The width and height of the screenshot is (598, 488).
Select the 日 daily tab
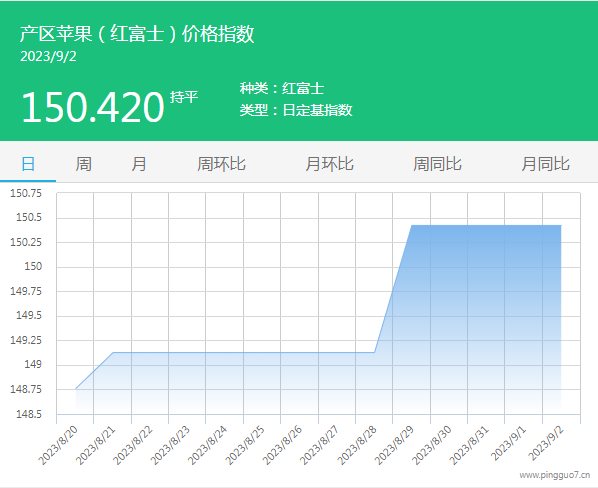(28, 164)
